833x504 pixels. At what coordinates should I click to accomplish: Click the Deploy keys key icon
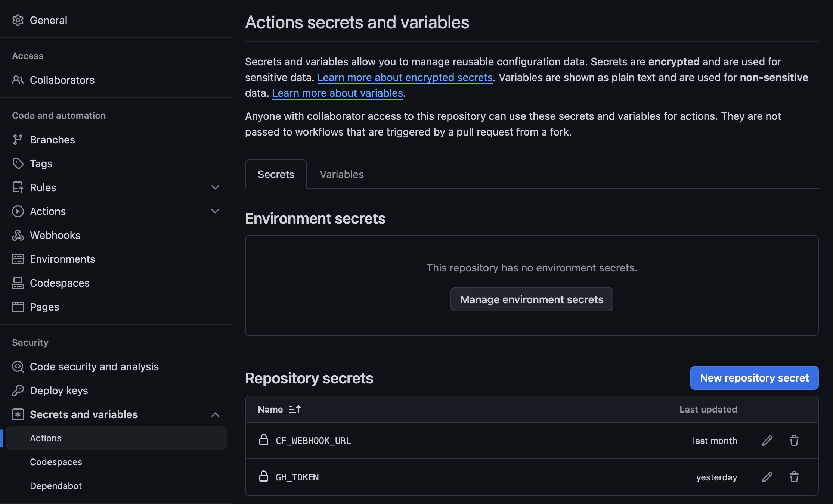(x=18, y=391)
